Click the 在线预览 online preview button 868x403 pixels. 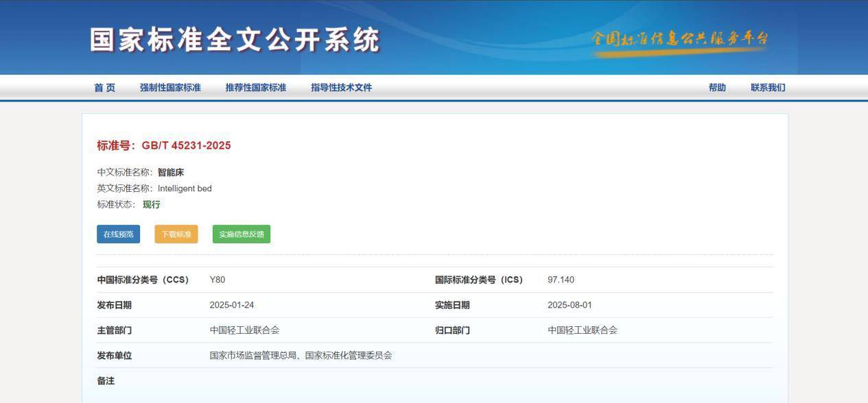tap(118, 234)
